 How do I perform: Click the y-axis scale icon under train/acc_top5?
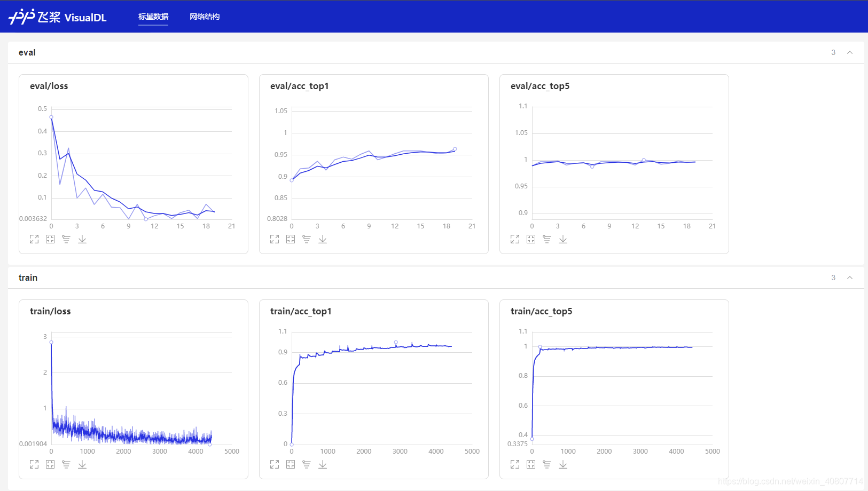[x=547, y=464]
